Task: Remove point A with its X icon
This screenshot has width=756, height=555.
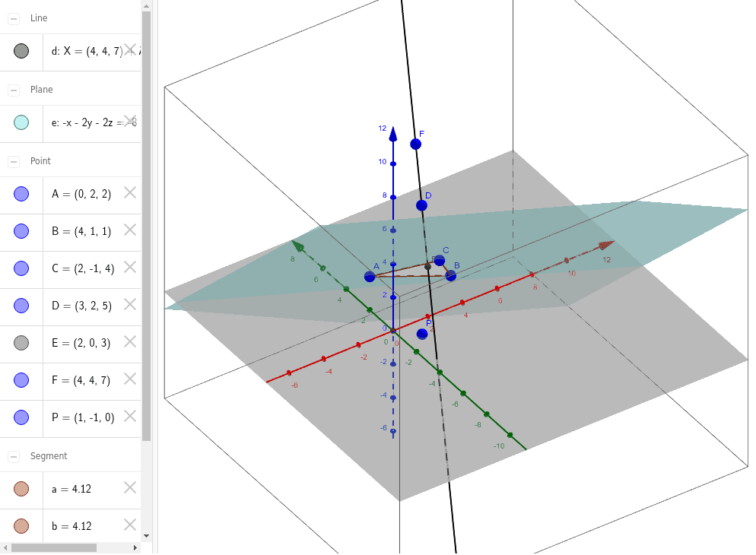Action: pos(129,193)
